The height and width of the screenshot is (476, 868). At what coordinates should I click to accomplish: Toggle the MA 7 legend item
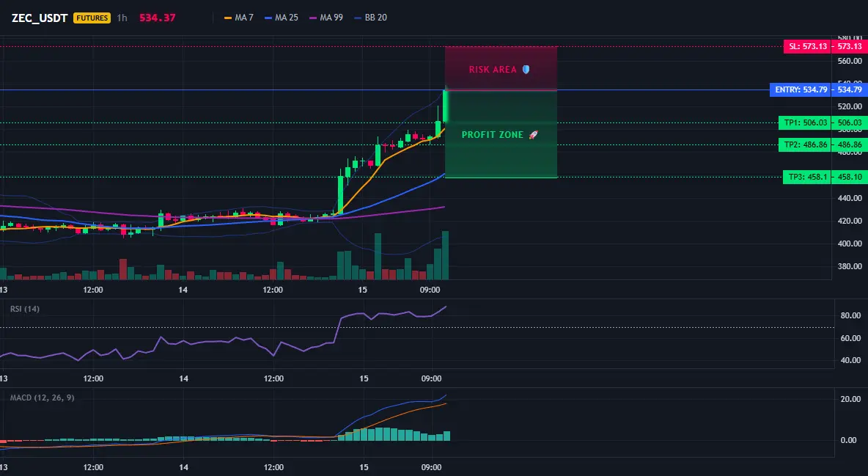coord(238,18)
